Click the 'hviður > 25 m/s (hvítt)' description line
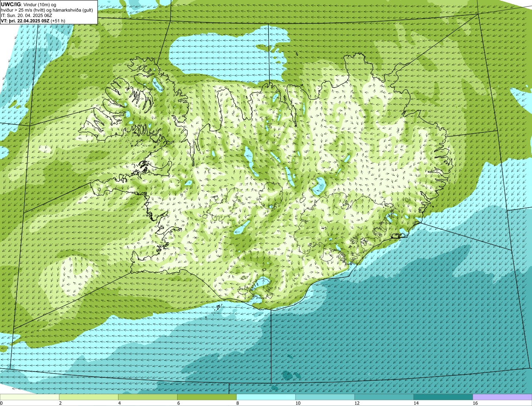 click(47, 10)
